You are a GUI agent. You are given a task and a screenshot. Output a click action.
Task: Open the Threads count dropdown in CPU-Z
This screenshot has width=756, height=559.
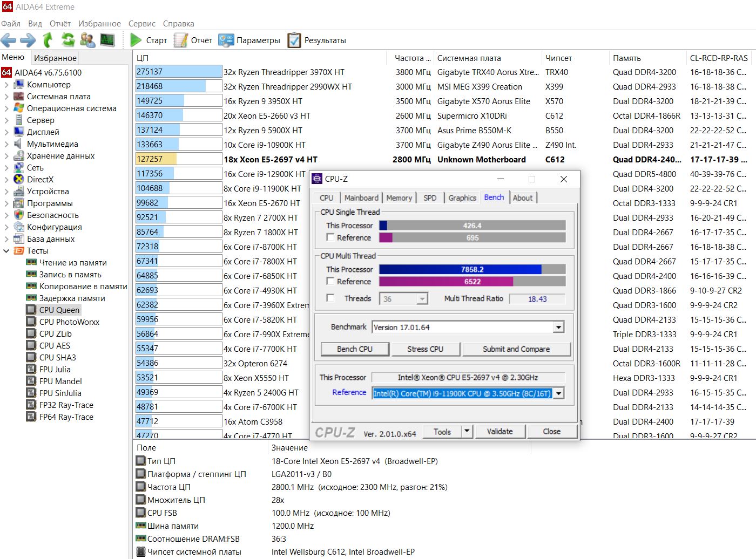[422, 298]
